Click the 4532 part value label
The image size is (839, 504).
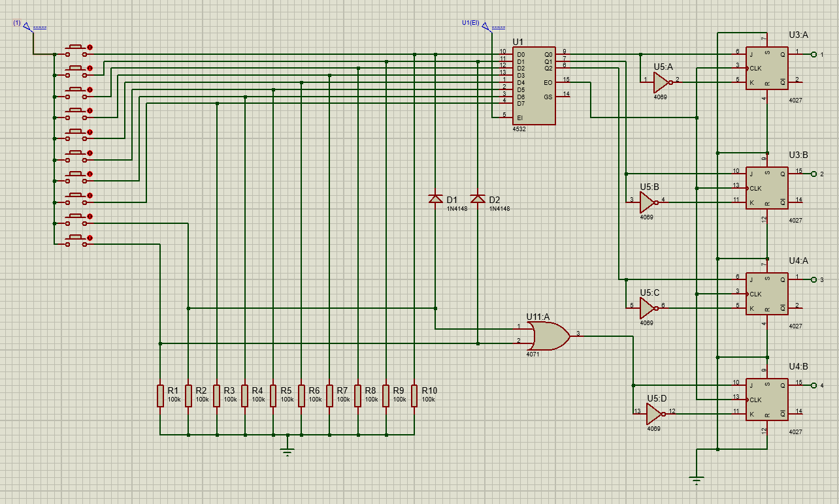coord(519,129)
